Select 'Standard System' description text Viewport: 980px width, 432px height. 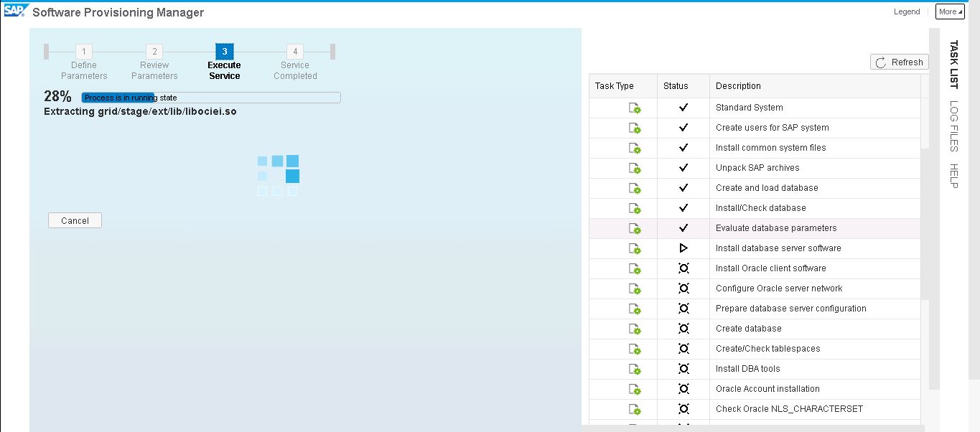coord(750,108)
